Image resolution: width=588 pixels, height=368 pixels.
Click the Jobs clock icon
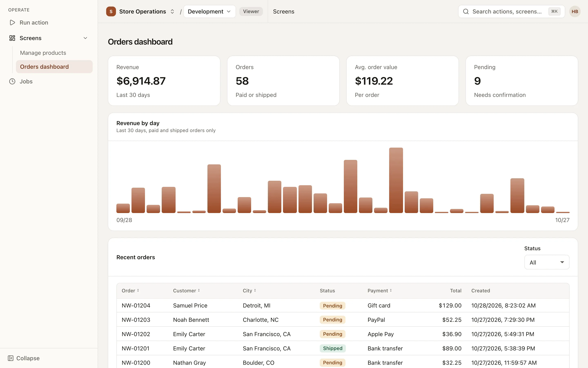pyautogui.click(x=12, y=82)
